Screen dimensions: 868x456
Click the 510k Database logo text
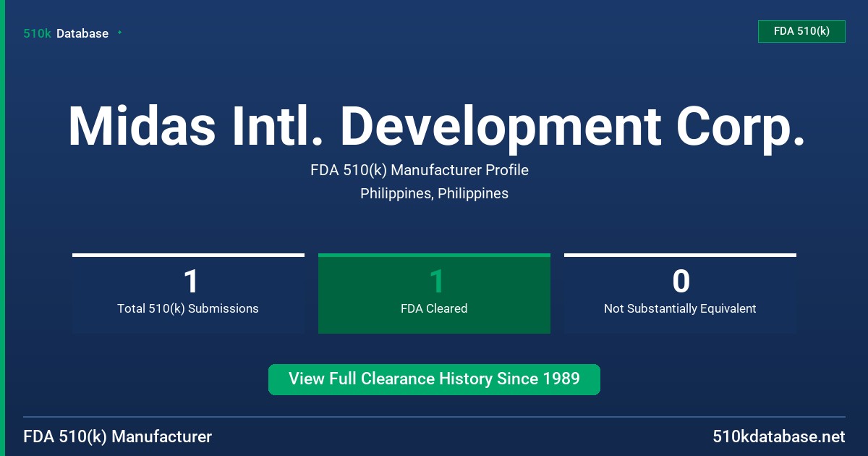pyautogui.click(x=66, y=33)
